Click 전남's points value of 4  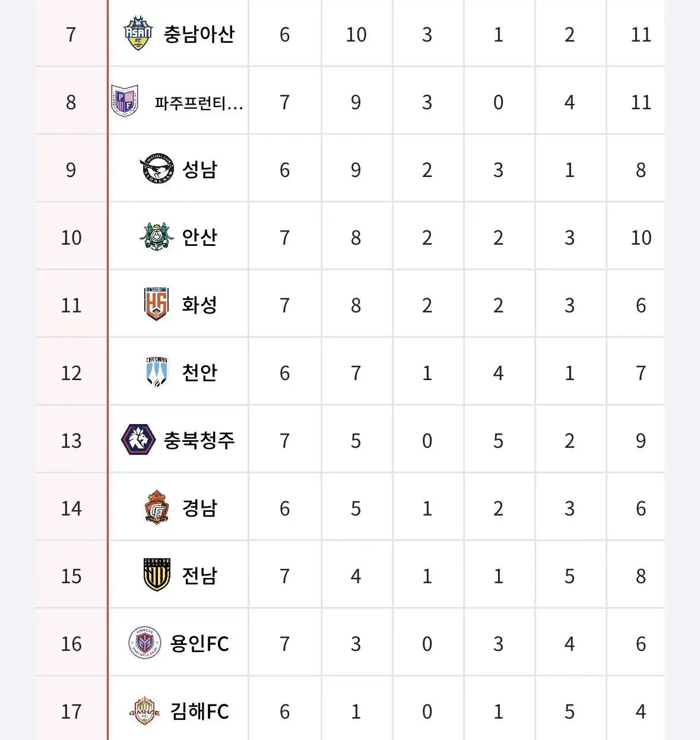[356, 576]
